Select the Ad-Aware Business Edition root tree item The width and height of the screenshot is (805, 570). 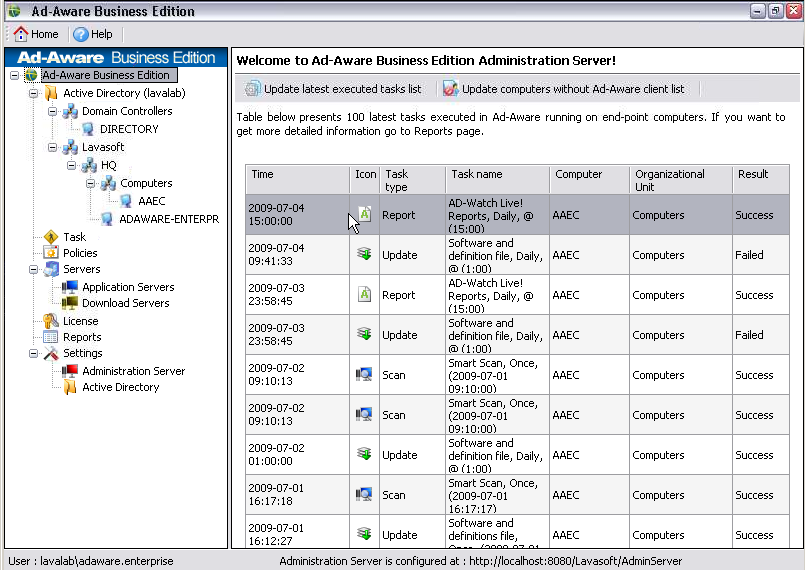(106, 75)
